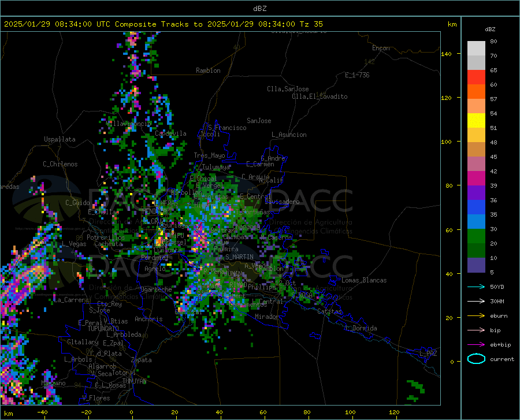
Task: Click the 51 dBZ gold legend swatch
Action: click(x=476, y=135)
